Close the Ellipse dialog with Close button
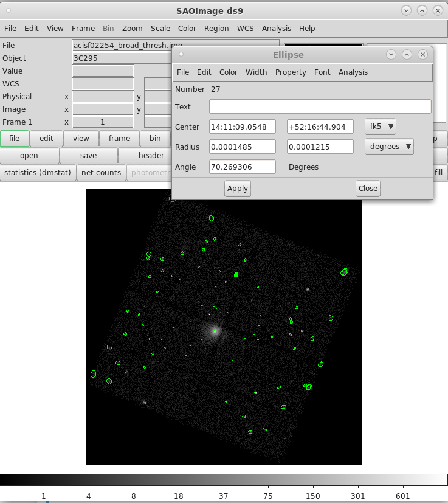The height and width of the screenshot is (503, 448). coord(368,189)
